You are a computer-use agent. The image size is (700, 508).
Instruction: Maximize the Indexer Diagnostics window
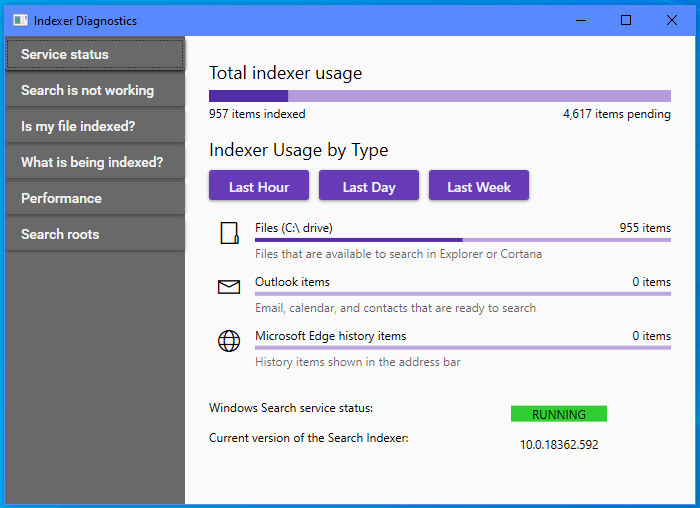pos(626,21)
